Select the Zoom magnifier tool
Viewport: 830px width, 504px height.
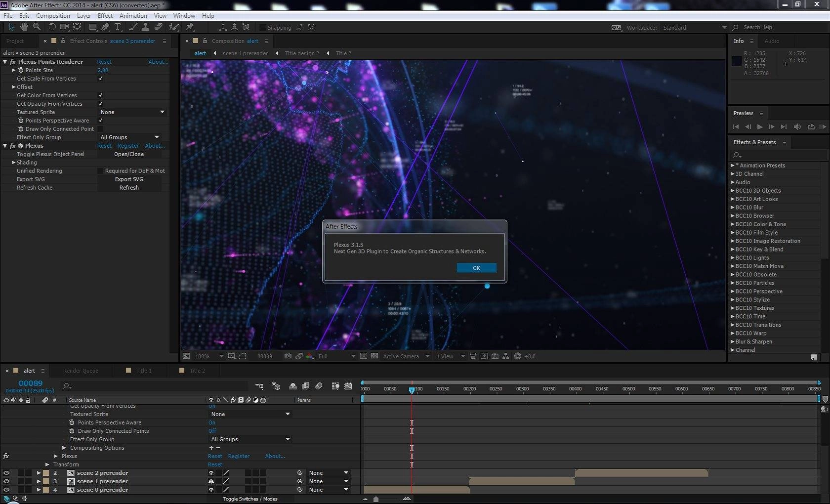click(x=37, y=27)
